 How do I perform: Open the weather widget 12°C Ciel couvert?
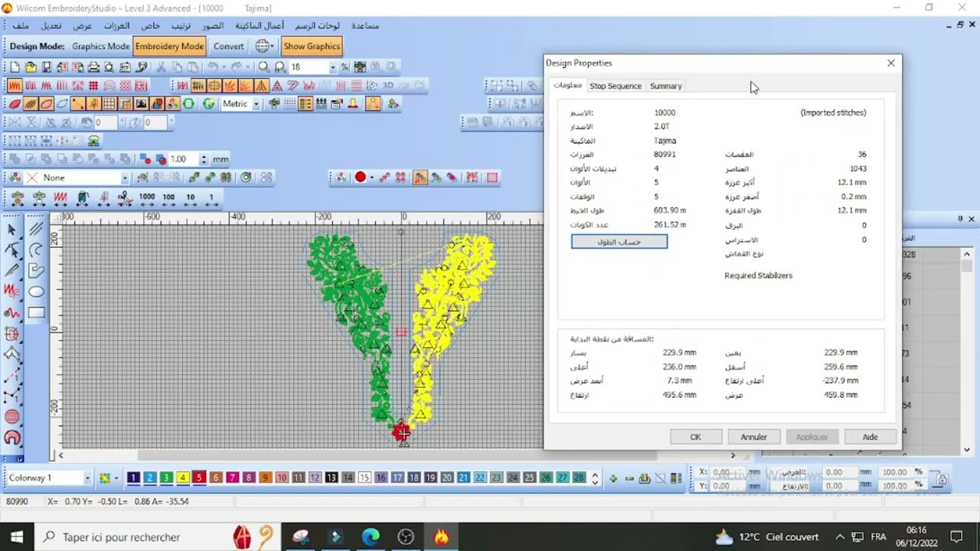tap(766, 537)
